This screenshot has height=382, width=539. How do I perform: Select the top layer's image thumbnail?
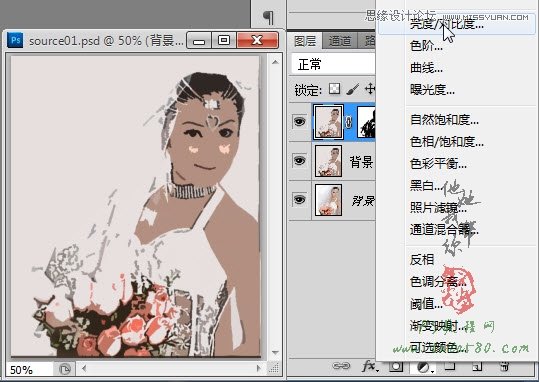tap(328, 122)
